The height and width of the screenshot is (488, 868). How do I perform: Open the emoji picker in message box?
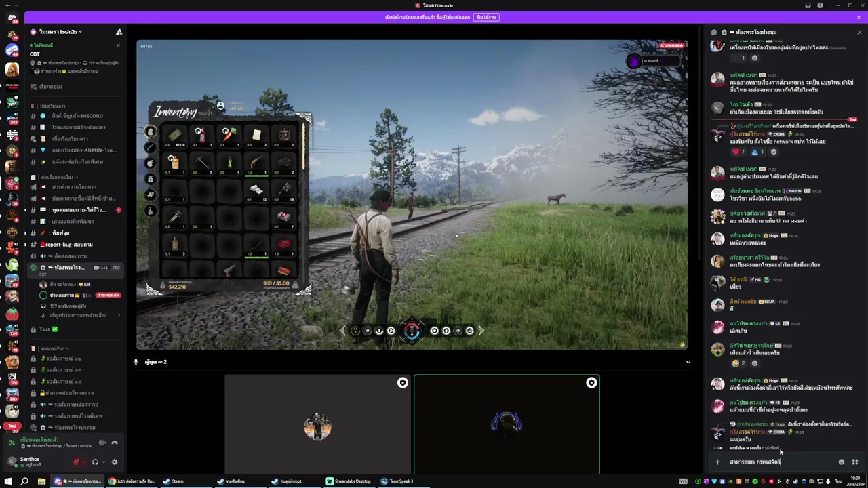[842, 462]
